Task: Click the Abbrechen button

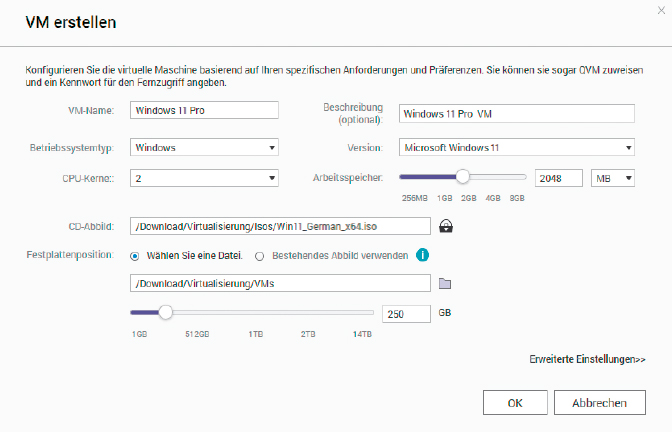Action: [x=600, y=402]
